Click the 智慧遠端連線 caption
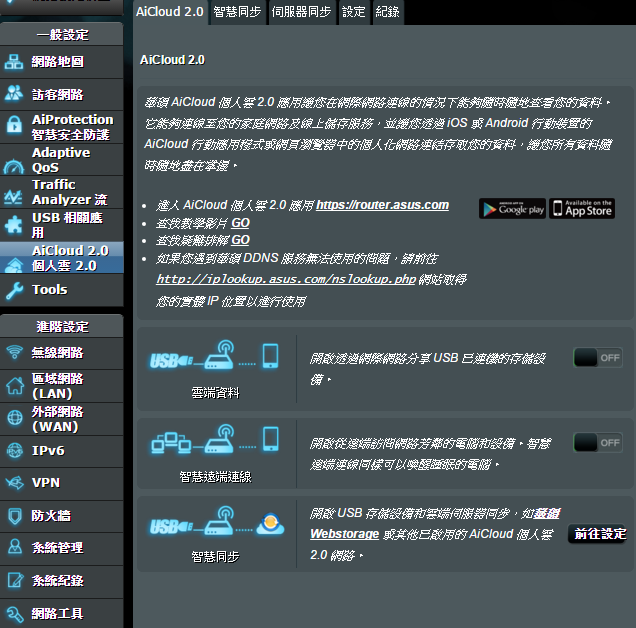Image resolution: width=636 pixels, height=628 pixels. 215,477
